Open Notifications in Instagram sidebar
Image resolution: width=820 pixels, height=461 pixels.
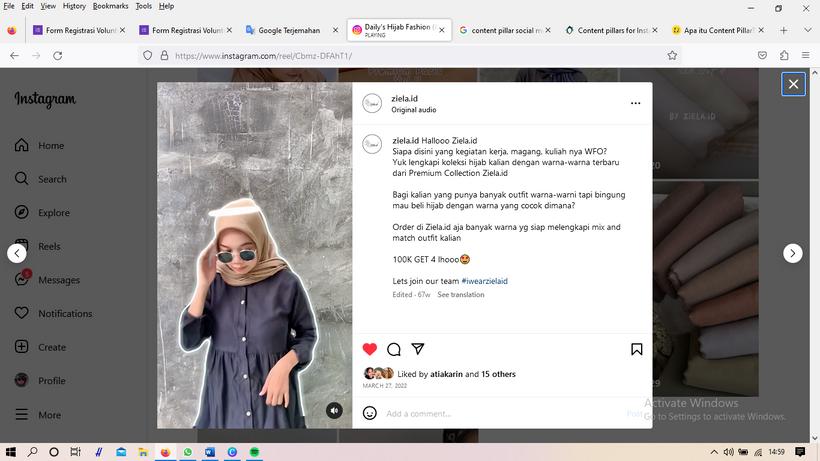pyautogui.click(x=53, y=314)
